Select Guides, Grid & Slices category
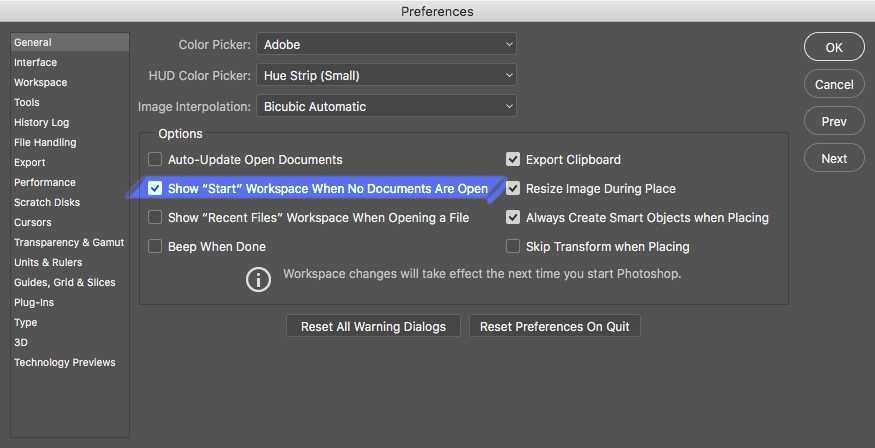 coord(65,282)
